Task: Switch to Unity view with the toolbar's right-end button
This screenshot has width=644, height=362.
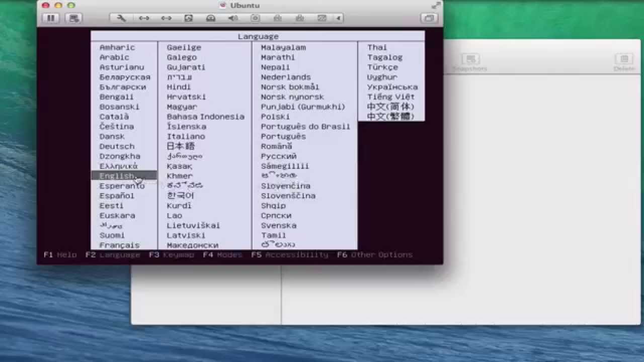Action: click(x=429, y=18)
